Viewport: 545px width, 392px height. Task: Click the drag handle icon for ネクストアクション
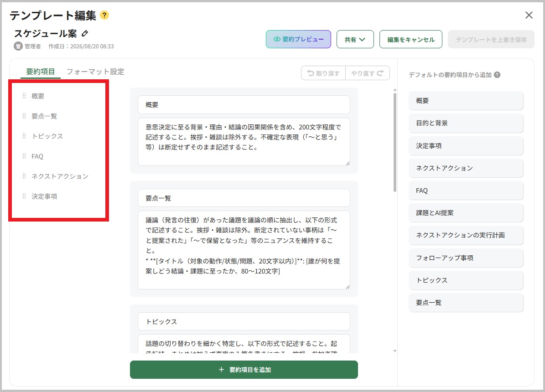click(x=24, y=176)
